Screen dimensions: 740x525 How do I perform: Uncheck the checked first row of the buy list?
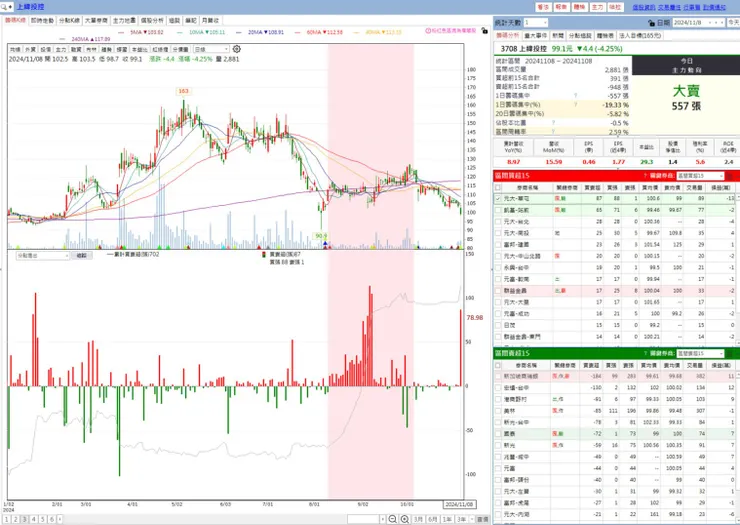tap(497, 199)
